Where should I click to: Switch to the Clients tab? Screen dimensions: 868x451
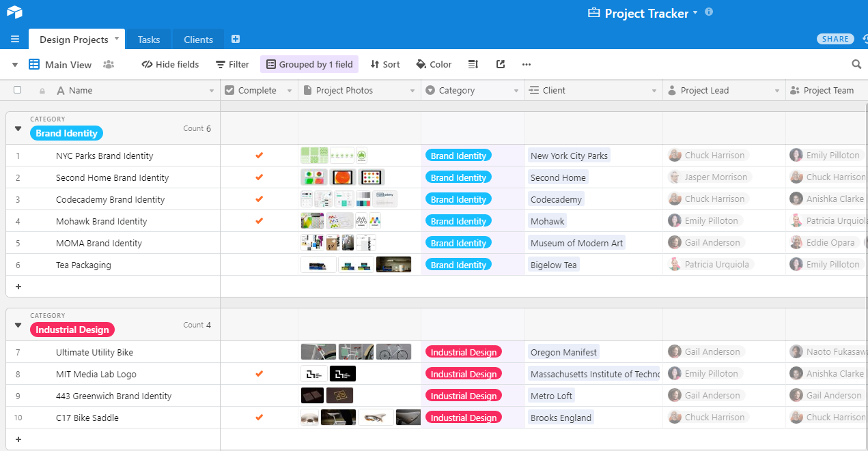[198, 40]
